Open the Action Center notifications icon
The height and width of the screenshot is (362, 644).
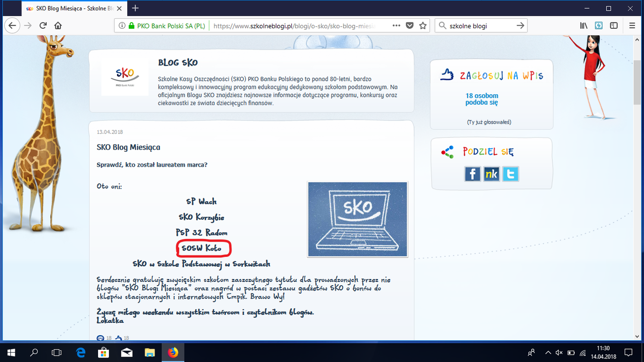click(628, 353)
